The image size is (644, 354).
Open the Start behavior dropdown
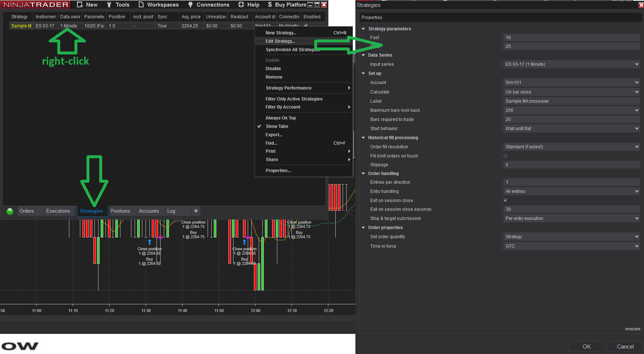coord(571,129)
